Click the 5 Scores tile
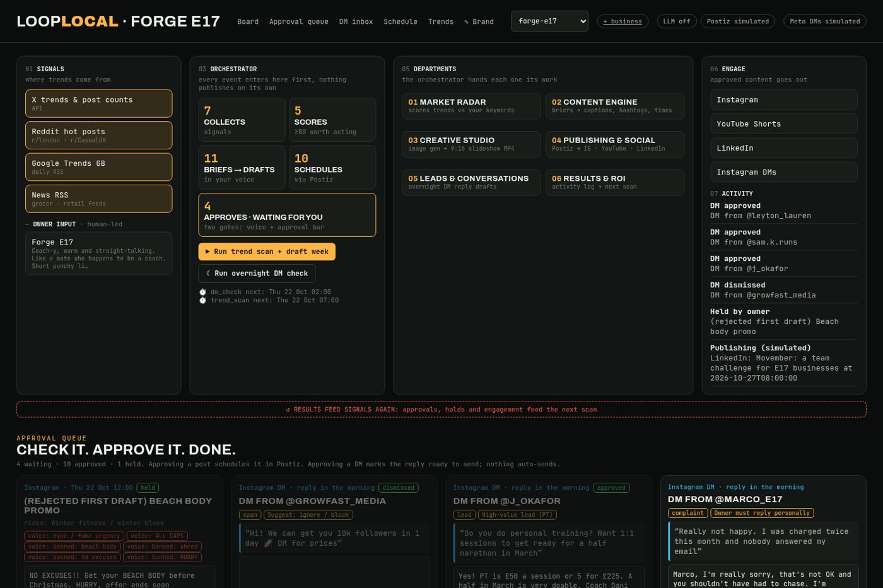The width and height of the screenshot is (883, 588). pos(332,120)
